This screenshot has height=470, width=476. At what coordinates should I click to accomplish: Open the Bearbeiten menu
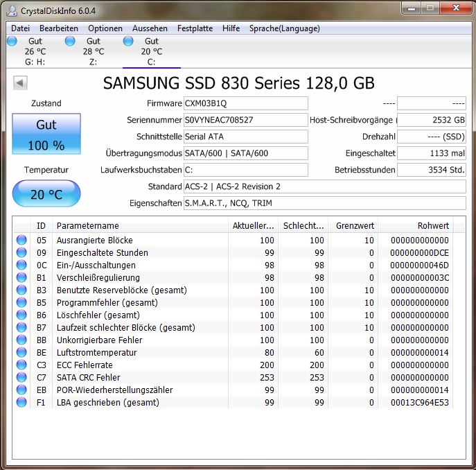(x=59, y=28)
